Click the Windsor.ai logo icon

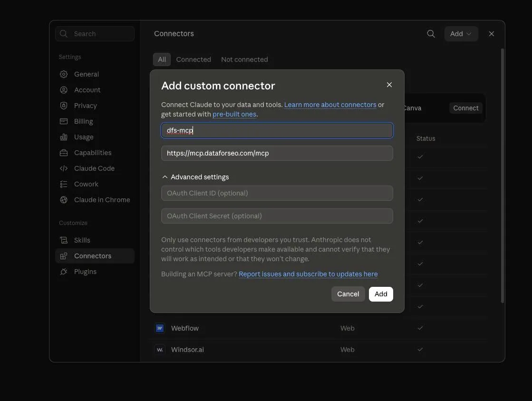pos(160,350)
